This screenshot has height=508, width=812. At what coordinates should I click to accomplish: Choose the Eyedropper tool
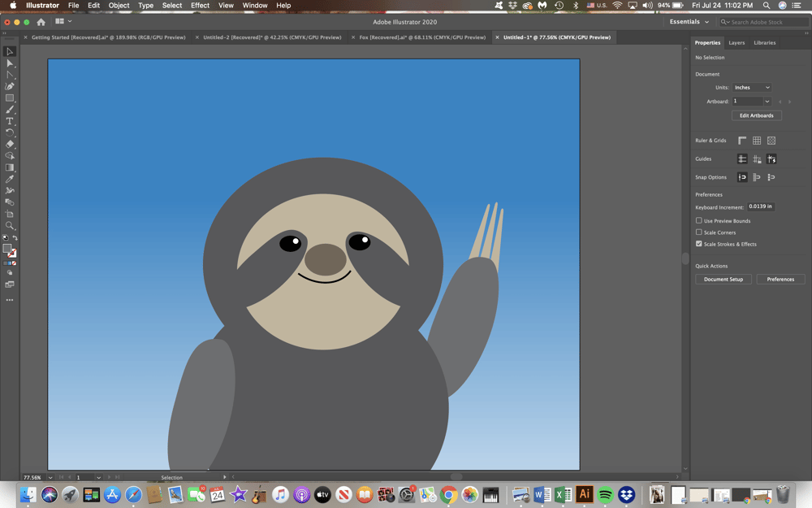pos(10,179)
